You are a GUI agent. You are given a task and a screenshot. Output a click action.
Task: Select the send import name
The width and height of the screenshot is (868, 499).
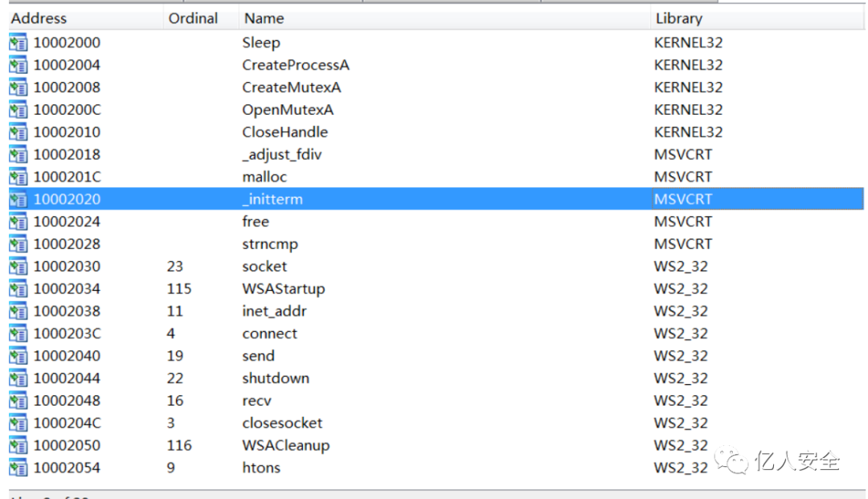pyautogui.click(x=258, y=356)
